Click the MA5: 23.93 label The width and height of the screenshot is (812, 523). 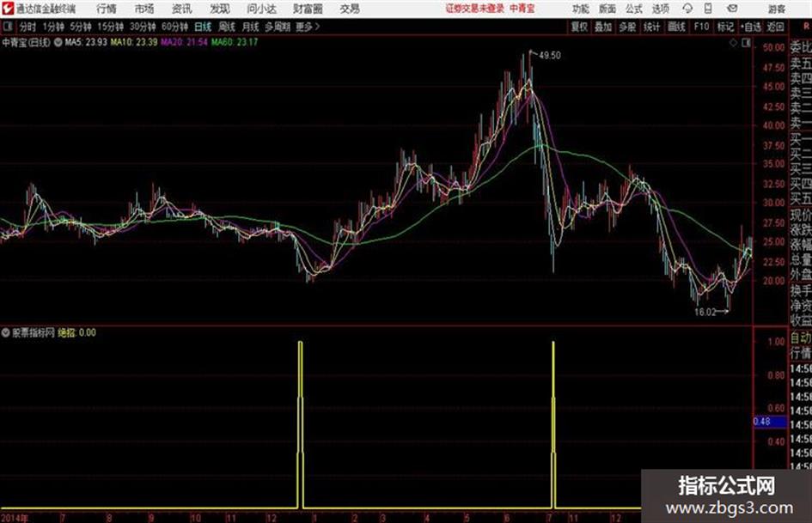tap(86, 42)
